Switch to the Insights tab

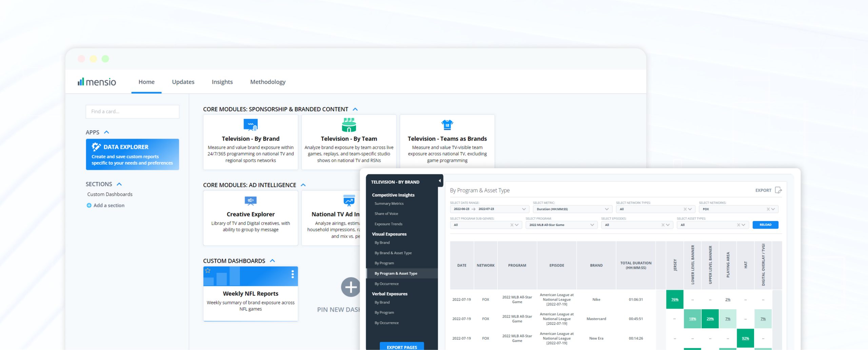coord(222,82)
